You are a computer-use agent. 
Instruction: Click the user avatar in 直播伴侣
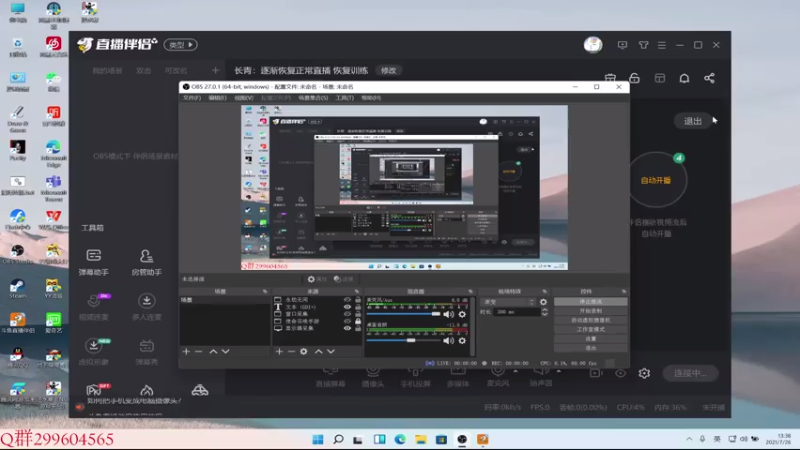pyautogui.click(x=593, y=45)
